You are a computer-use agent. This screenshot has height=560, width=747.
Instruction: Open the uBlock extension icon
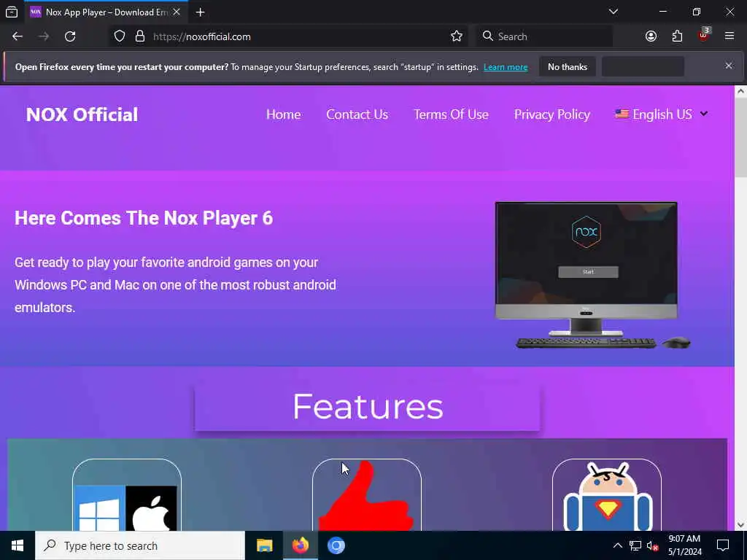pos(704,36)
